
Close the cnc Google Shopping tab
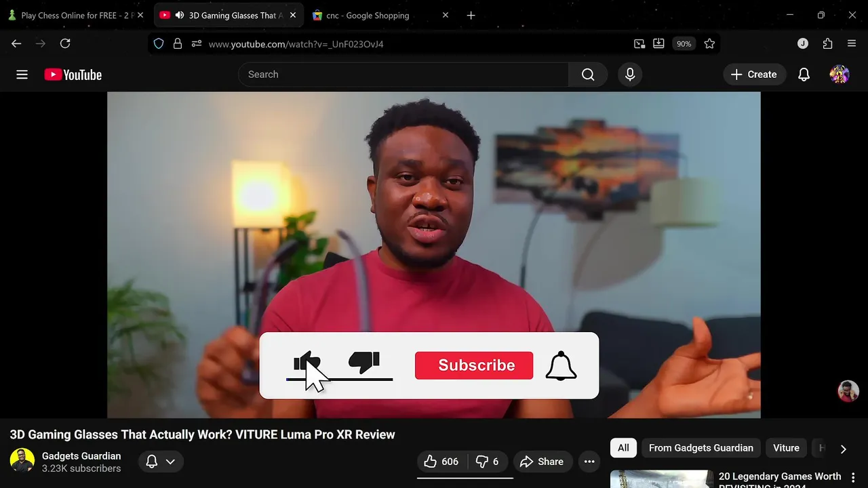click(446, 15)
